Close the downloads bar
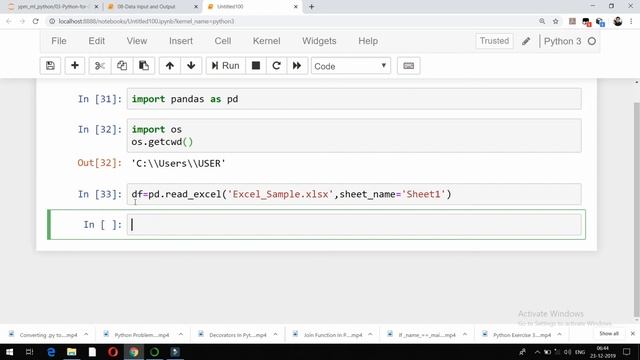 click(633, 334)
